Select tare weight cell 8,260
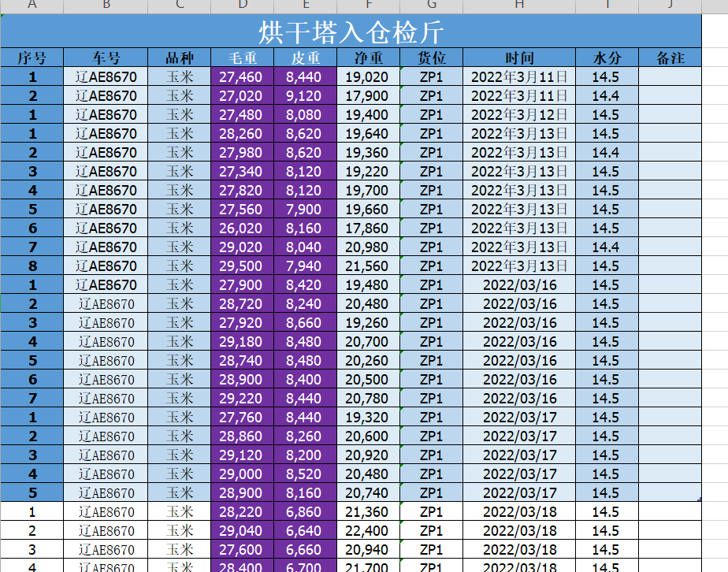This screenshot has width=728, height=572. (x=306, y=436)
